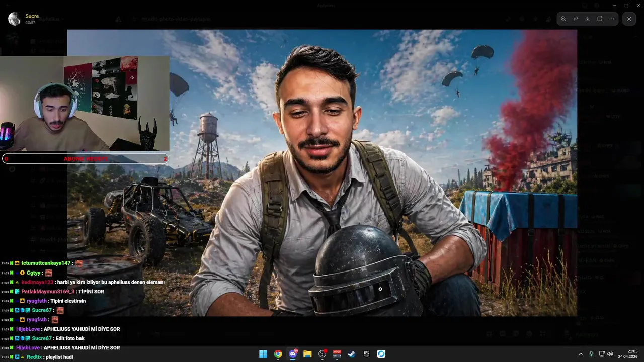Open network settings from the tray icon
The width and height of the screenshot is (644, 362).
click(602, 354)
